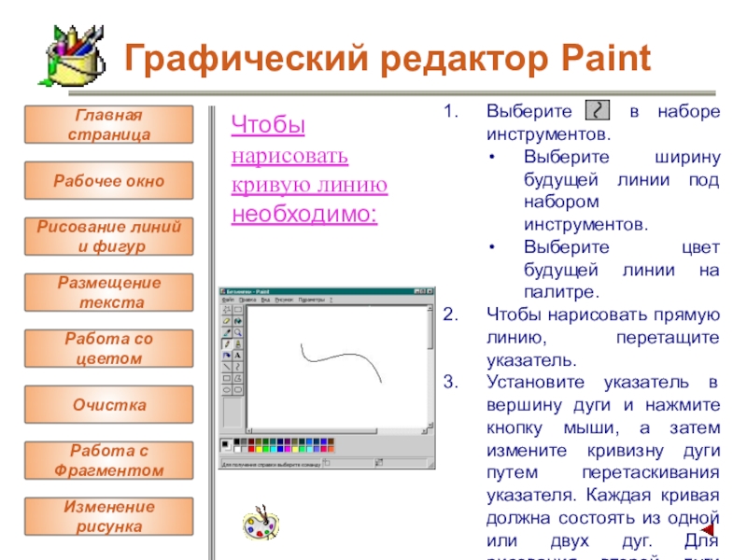
Task: Select the Curve tool in Paint toolbox
Action: point(238,367)
